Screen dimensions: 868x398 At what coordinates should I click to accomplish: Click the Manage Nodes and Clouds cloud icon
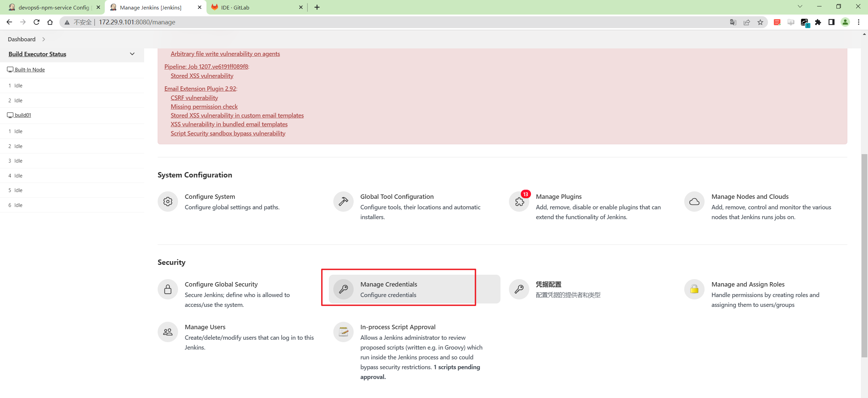pos(694,202)
